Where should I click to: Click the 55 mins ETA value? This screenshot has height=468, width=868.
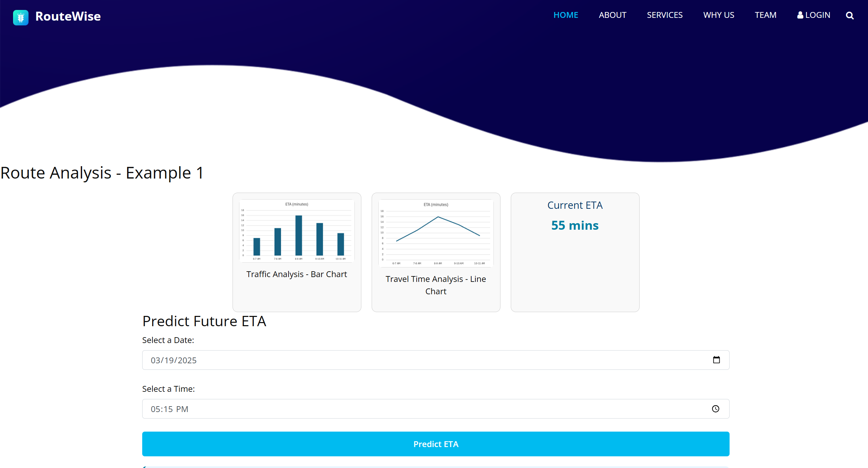click(575, 226)
